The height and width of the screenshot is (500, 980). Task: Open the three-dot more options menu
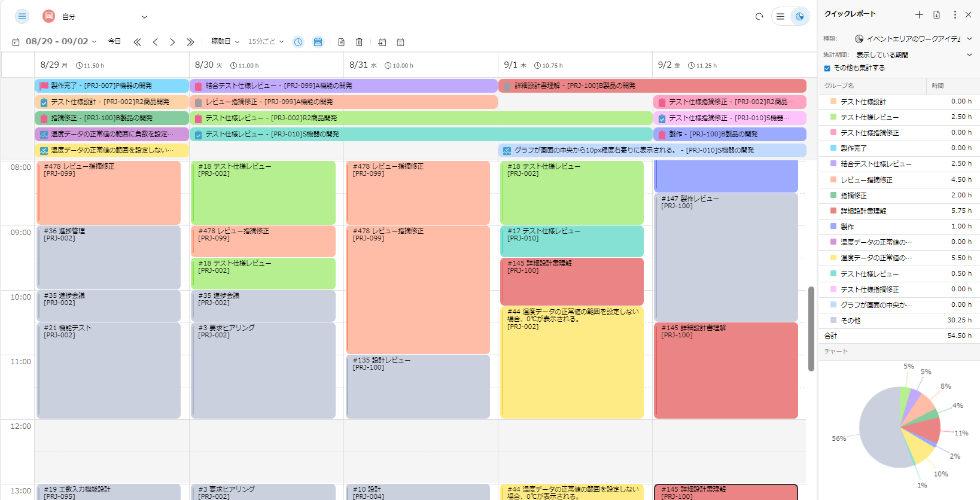coord(955,14)
